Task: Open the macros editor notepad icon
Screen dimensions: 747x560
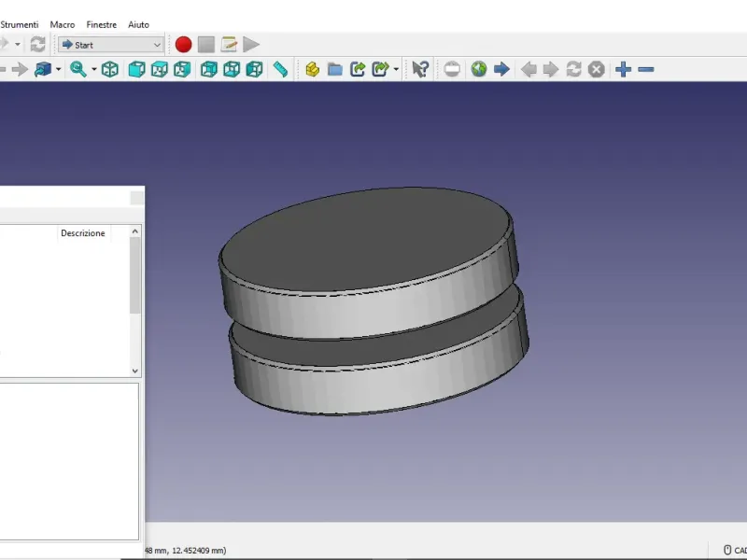Action: tap(229, 45)
